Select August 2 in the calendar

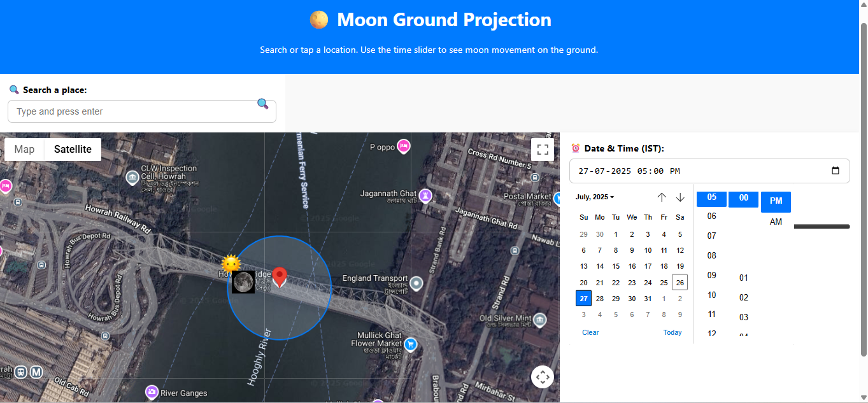click(x=679, y=299)
